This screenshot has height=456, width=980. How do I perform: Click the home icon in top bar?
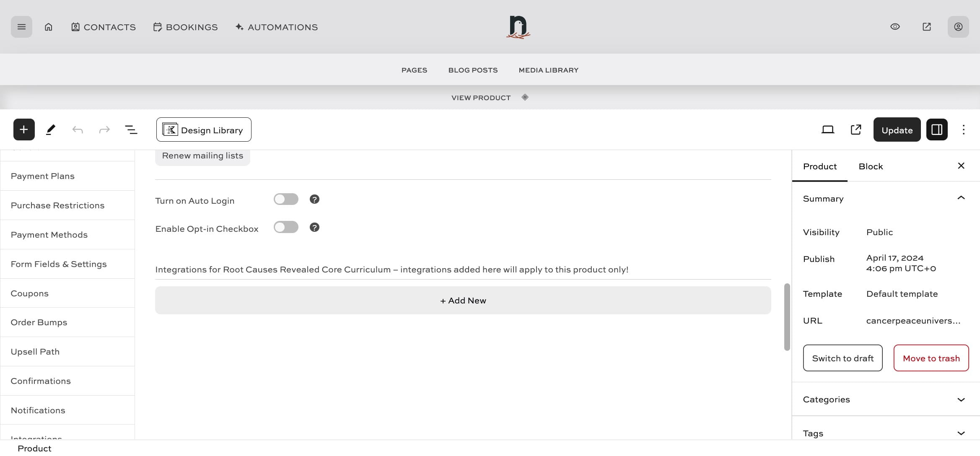point(49,27)
